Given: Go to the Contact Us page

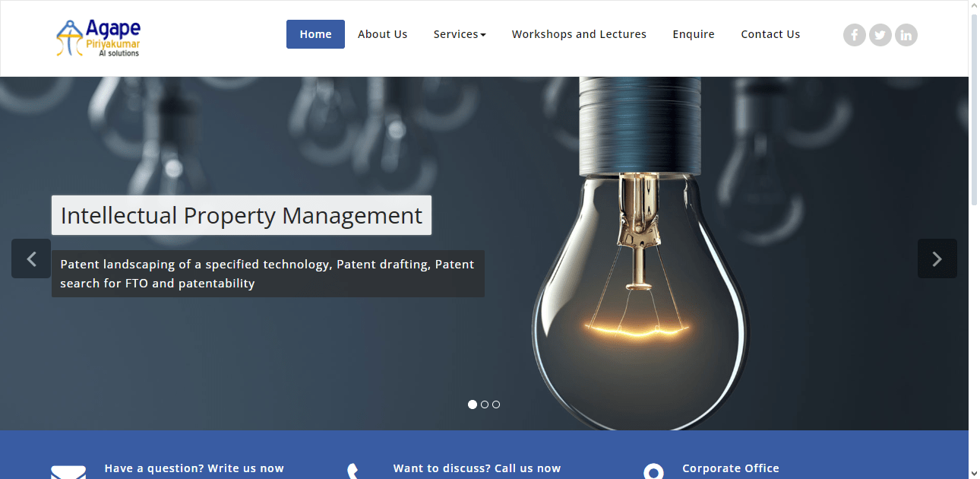Looking at the screenshot, I should coord(770,34).
